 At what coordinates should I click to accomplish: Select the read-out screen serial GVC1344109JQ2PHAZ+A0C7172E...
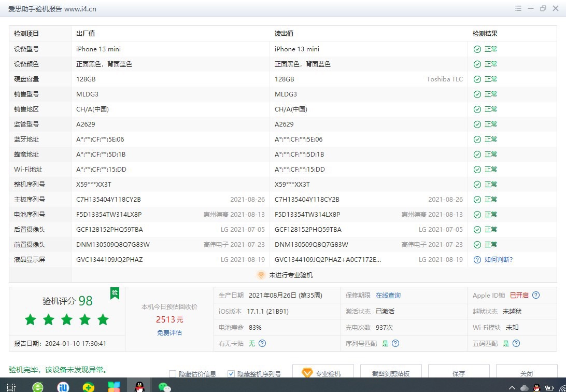coord(328,260)
